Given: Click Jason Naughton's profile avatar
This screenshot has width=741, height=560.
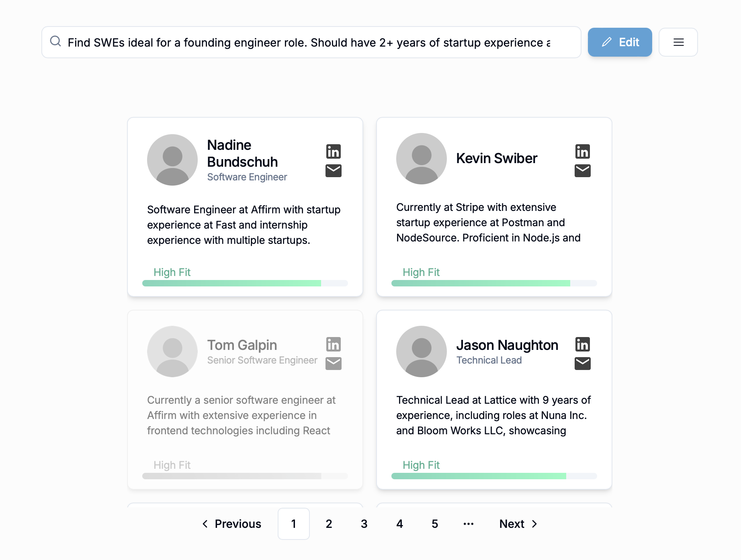Looking at the screenshot, I should 421,352.
